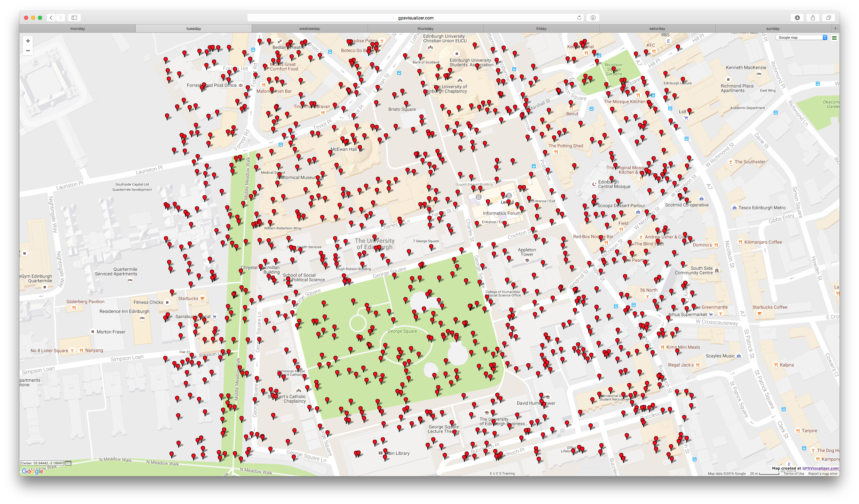Click the Morton Fraser label
This screenshot has width=859, height=504.
(111, 332)
